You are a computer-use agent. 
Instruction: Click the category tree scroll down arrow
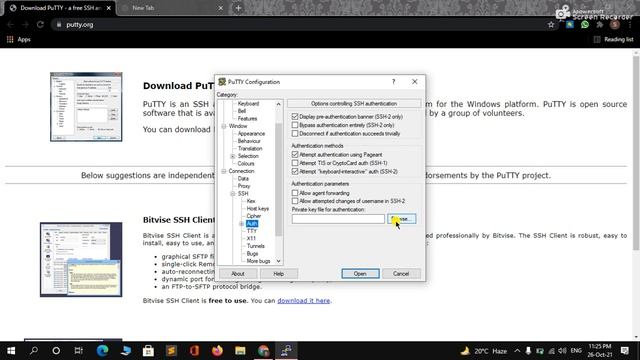[x=278, y=261]
